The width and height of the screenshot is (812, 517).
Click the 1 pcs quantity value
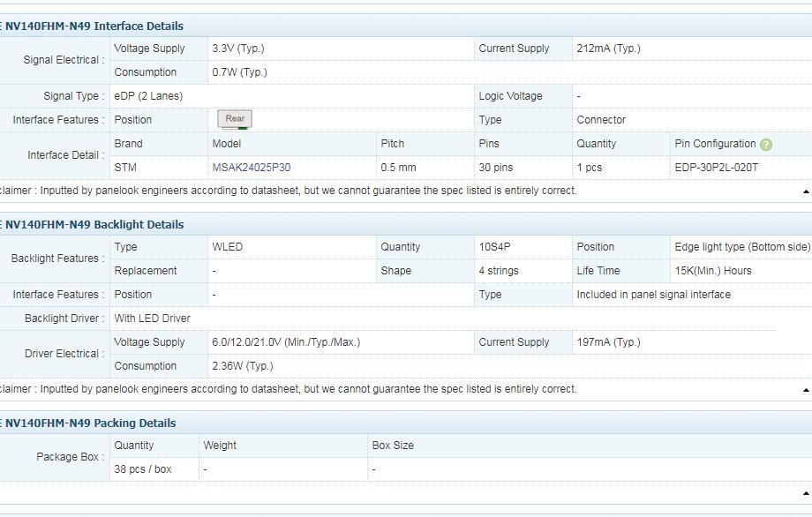(590, 168)
